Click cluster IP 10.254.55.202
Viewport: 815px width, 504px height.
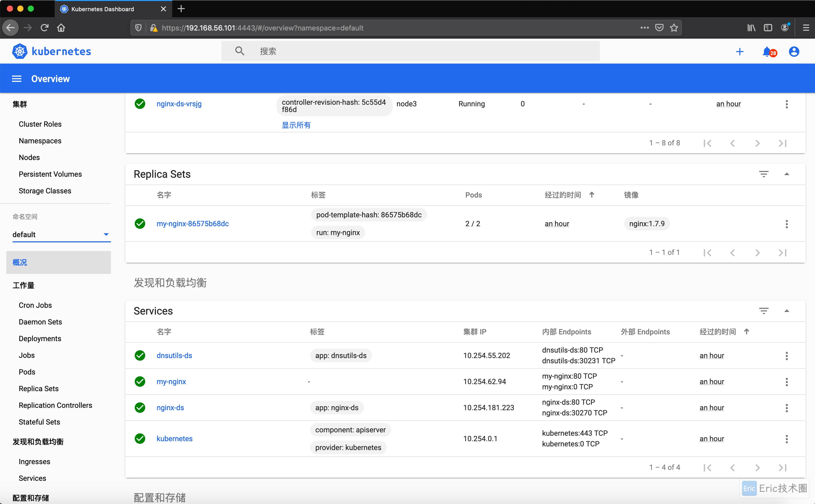[486, 356]
